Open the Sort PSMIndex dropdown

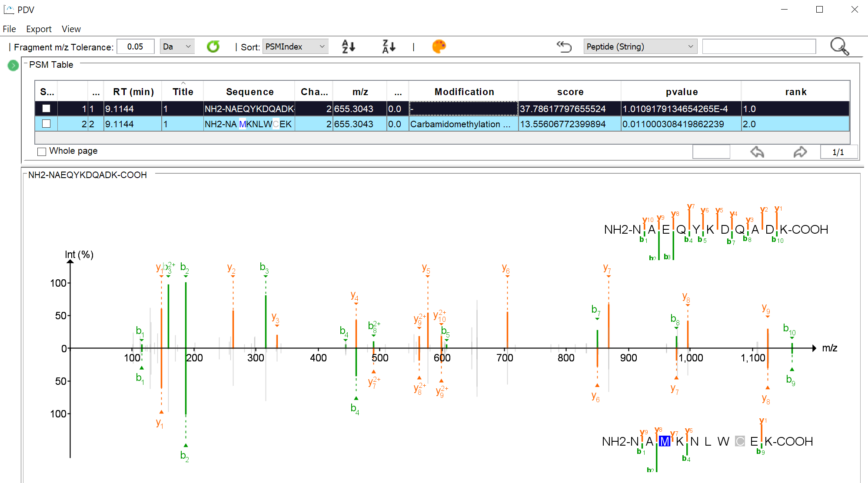[x=295, y=46]
